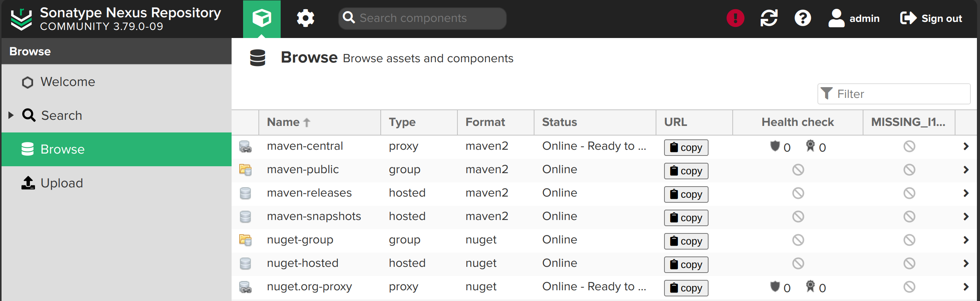Screen dimensions: 980x301
Task: Open maven-snapshots row chevron
Action: tap(966, 217)
